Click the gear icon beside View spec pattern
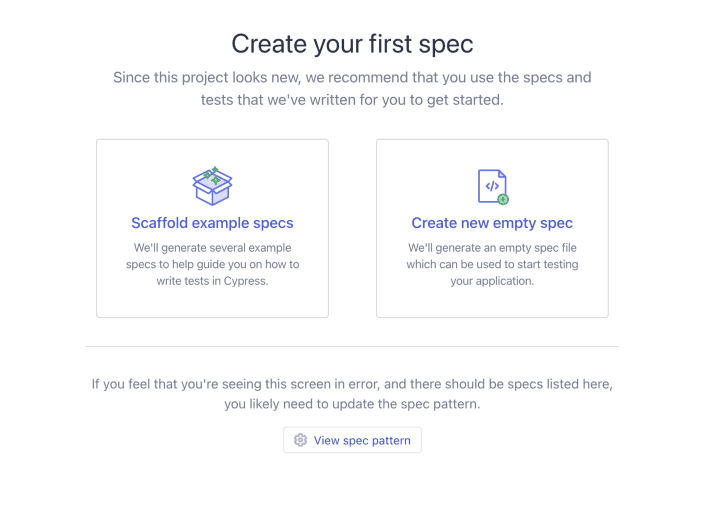 tap(301, 440)
